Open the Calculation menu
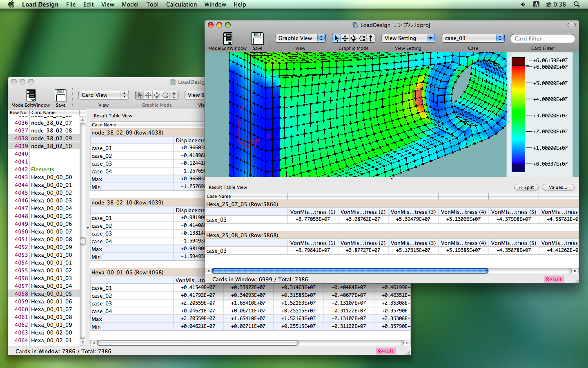The width and height of the screenshot is (588, 368). pyautogui.click(x=181, y=4)
